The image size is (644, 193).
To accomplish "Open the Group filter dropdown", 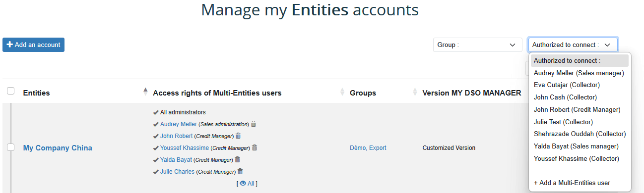I will coord(477,45).
